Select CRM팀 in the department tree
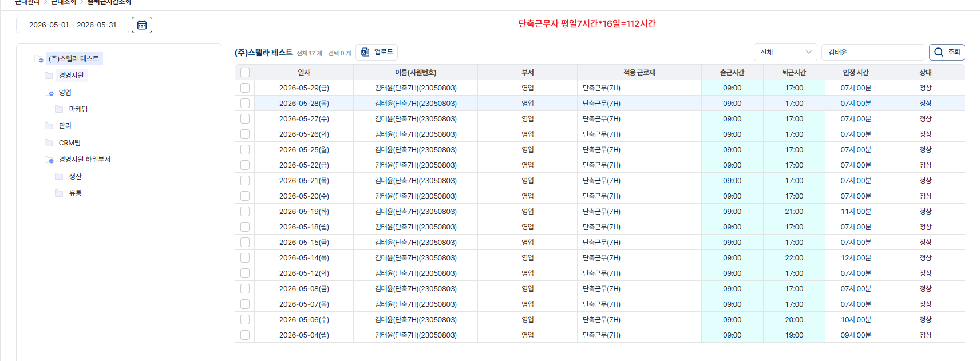 (70, 143)
